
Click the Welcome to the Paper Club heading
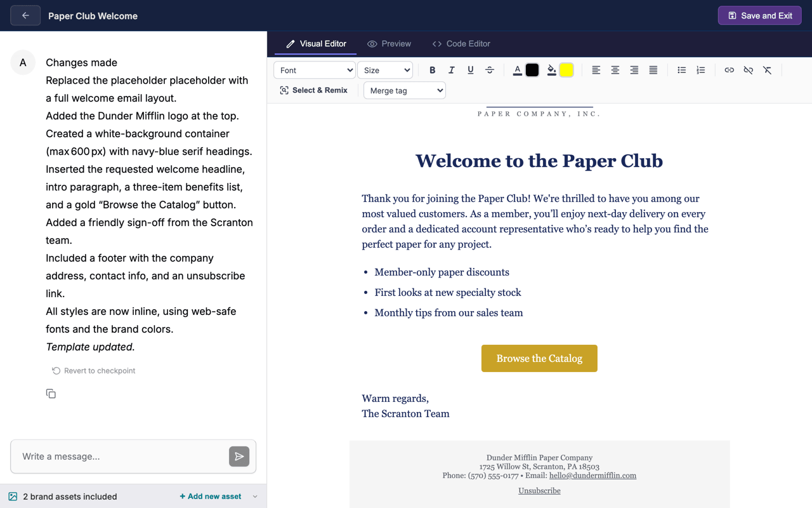tap(539, 161)
